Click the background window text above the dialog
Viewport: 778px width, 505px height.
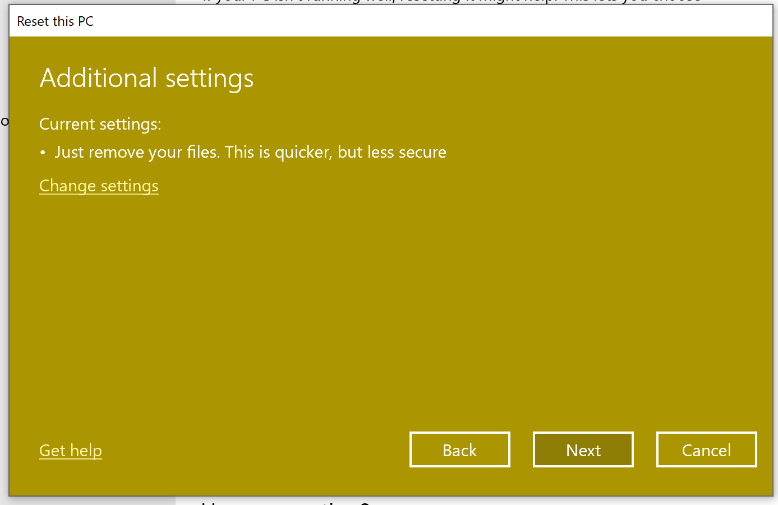tap(450, 3)
